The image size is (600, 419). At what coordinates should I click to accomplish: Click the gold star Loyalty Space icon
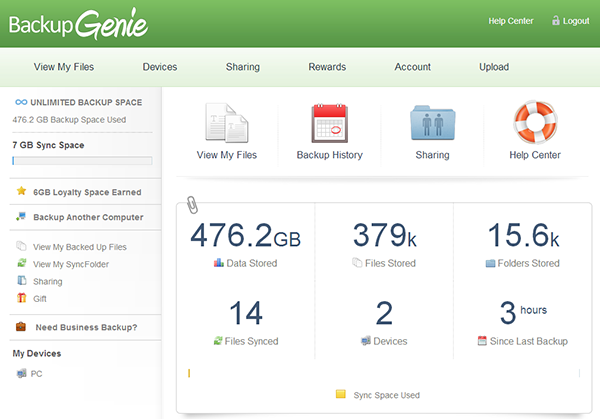click(x=21, y=191)
